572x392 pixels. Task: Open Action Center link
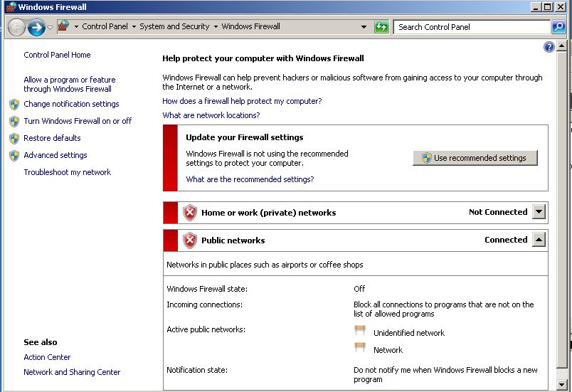click(x=47, y=357)
